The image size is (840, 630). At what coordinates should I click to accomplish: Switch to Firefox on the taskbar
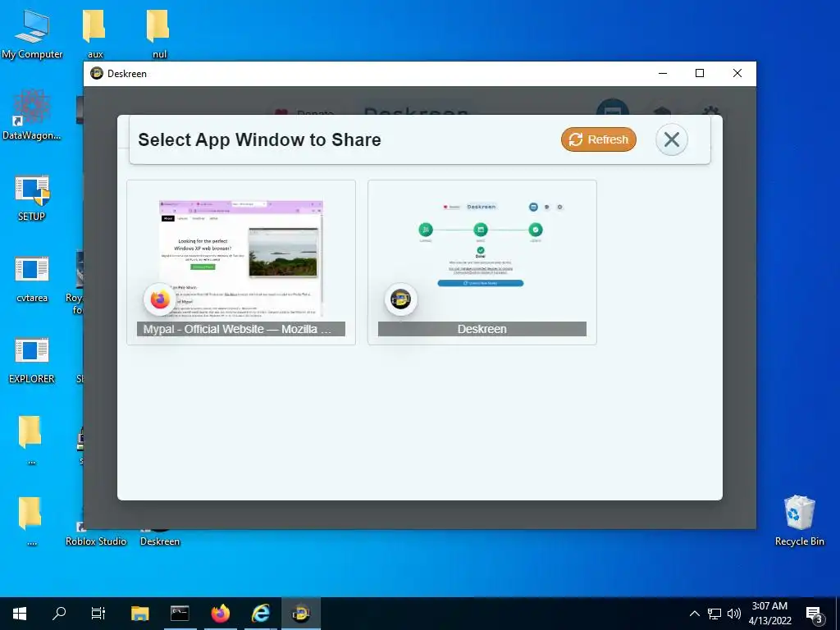pos(220,614)
